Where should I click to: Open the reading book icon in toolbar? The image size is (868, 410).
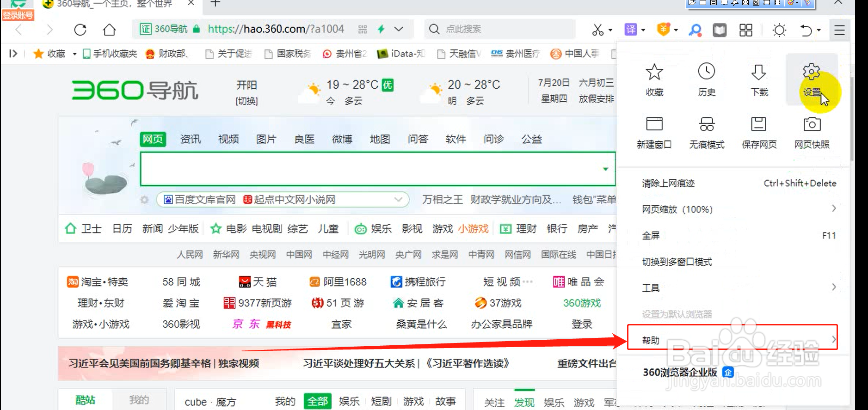[720, 30]
